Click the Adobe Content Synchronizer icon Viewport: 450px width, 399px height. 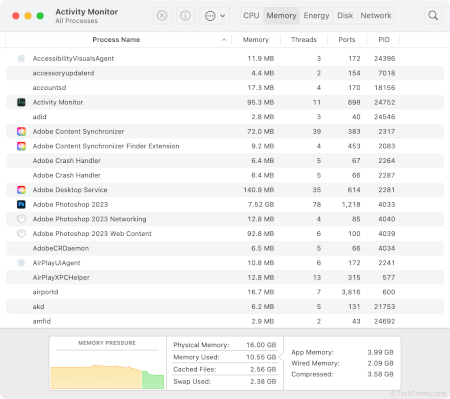point(21,132)
